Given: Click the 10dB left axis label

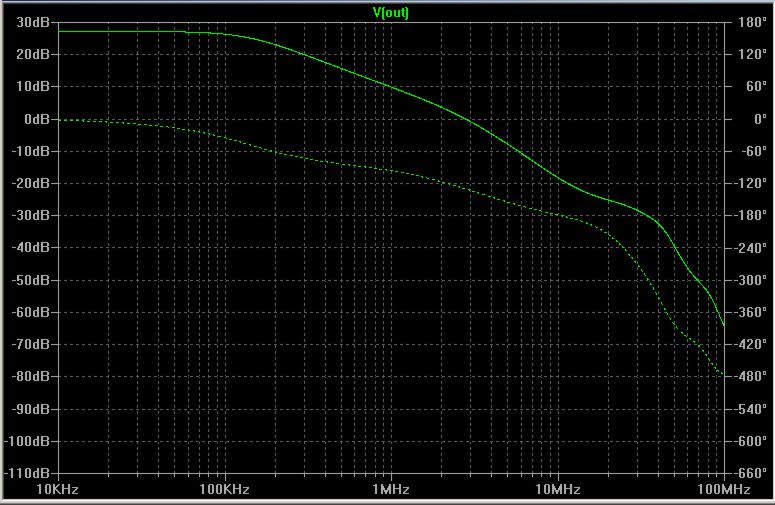Looking at the screenshot, I should click(33, 86).
